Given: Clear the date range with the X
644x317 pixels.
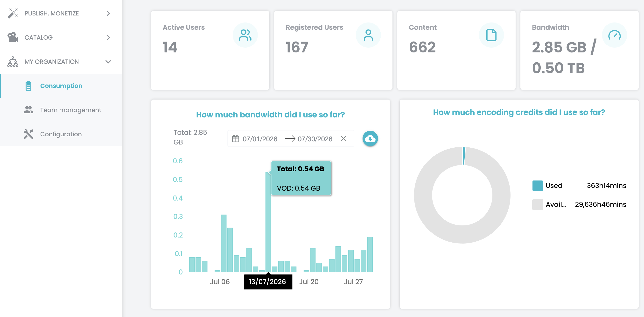Looking at the screenshot, I should tap(343, 138).
